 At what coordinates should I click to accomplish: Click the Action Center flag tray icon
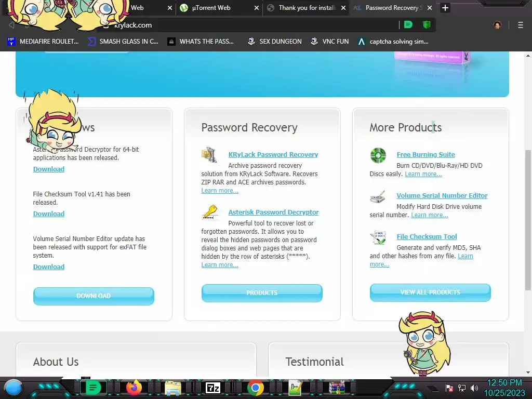coord(449,388)
